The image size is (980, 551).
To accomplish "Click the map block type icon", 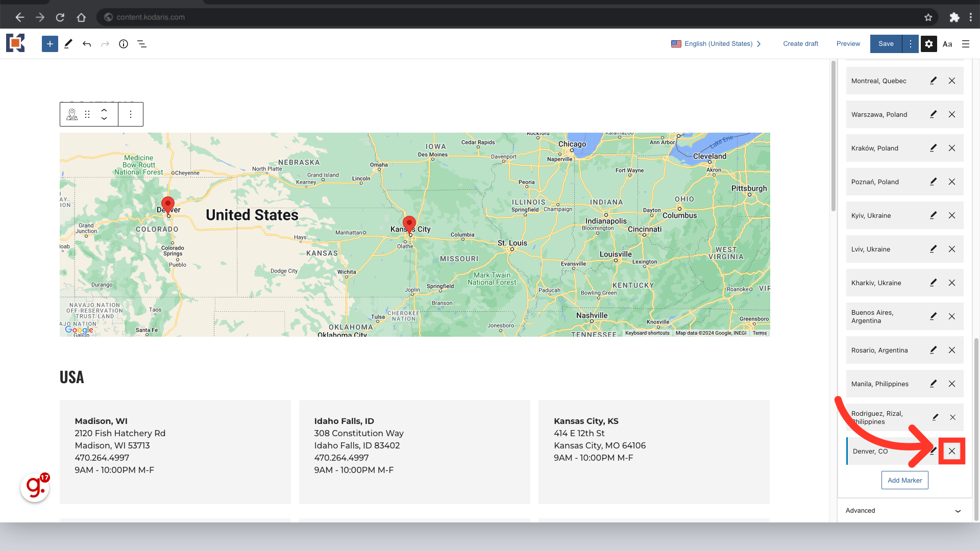I will (72, 114).
